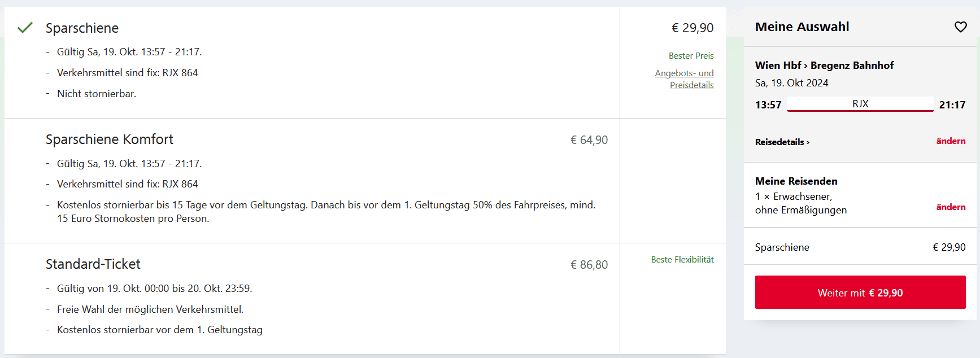Click the 13:57 departure time in summary

click(768, 105)
